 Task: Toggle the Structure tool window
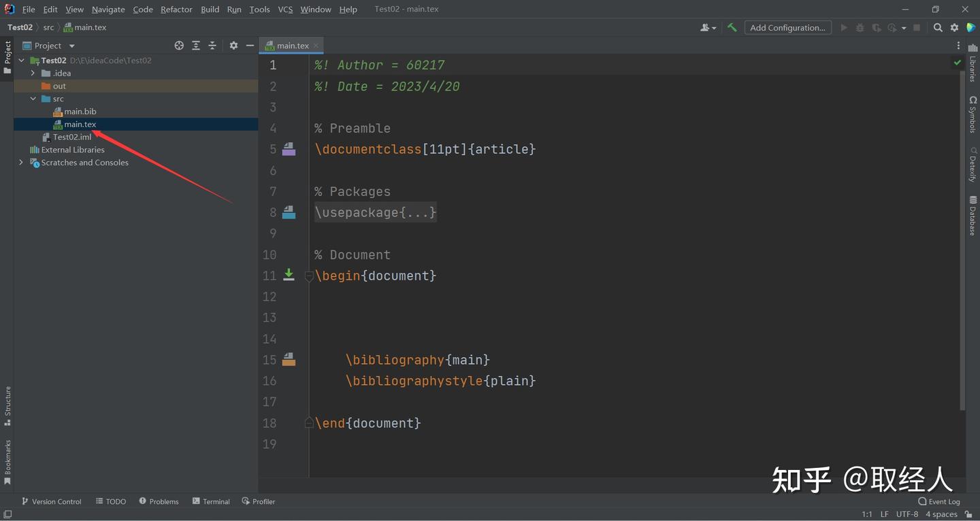tap(7, 405)
